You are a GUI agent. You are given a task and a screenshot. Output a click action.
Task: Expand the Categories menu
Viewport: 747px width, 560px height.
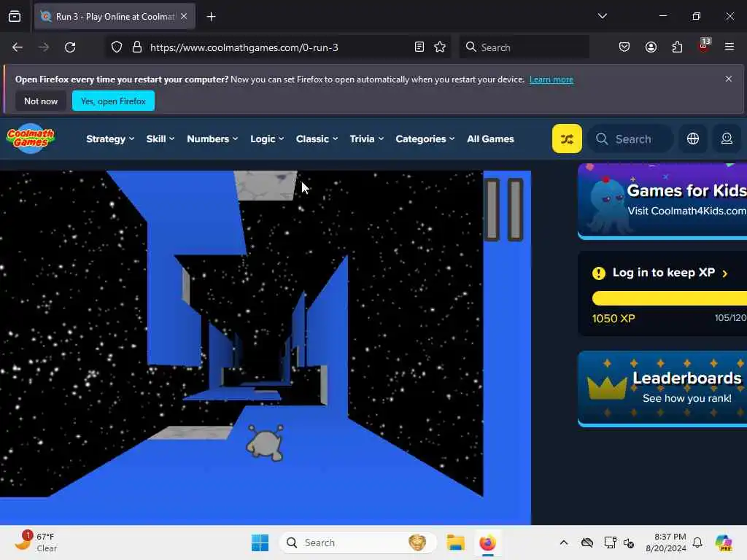click(x=425, y=139)
